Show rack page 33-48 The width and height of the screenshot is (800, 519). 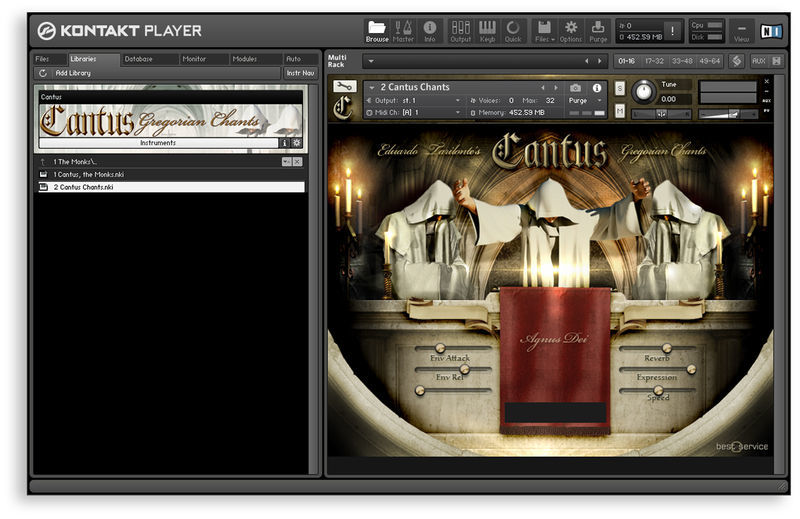(682, 61)
